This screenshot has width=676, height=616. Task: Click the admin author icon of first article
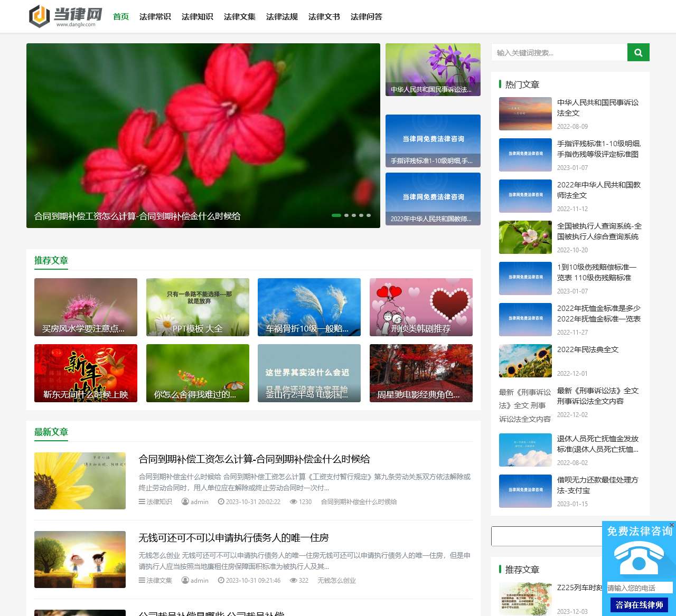pos(185,501)
